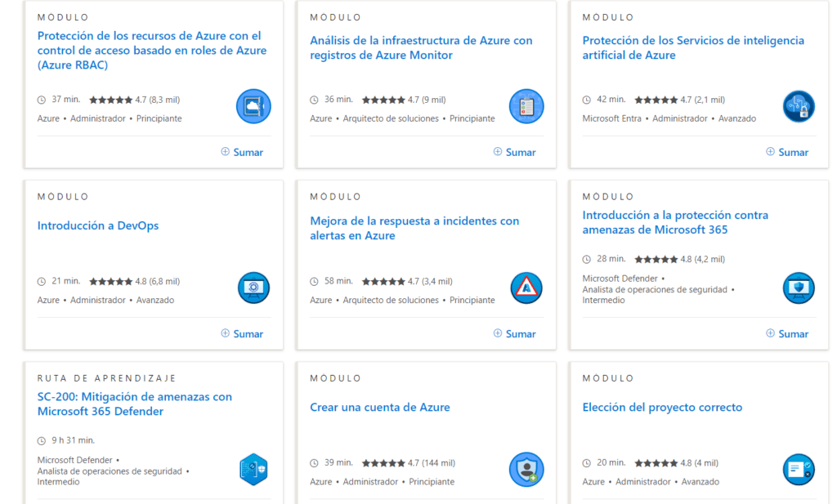Click plus icon beside Sumar on inteligencia artificial card
Screen dimensions: 837x504
(x=770, y=151)
